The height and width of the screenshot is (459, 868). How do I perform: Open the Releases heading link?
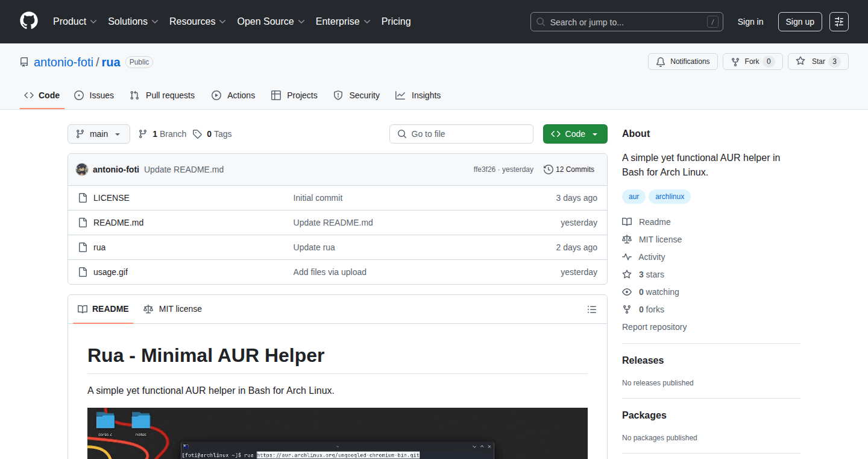click(x=643, y=360)
